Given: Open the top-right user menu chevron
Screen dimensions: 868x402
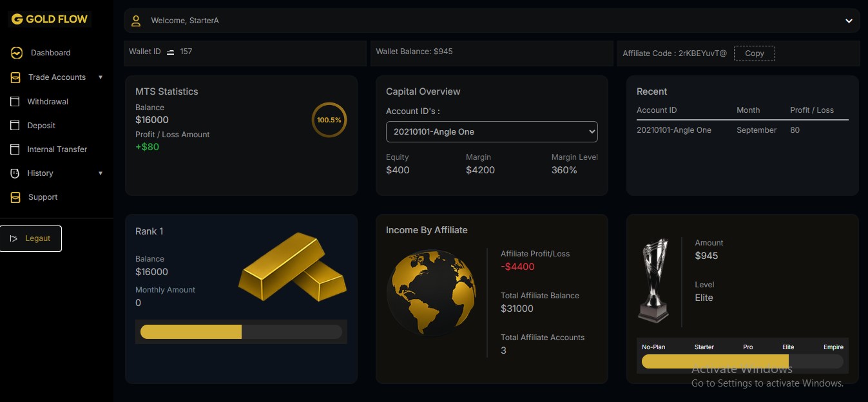Looking at the screenshot, I should click(849, 21).
